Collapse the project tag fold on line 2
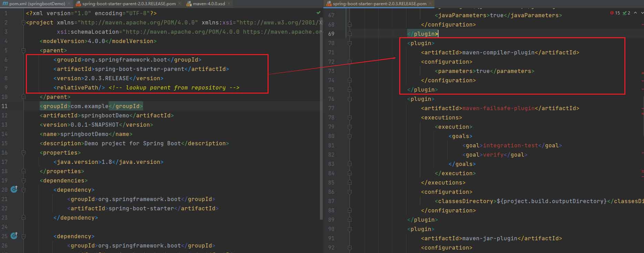 (x=23, y=22)
